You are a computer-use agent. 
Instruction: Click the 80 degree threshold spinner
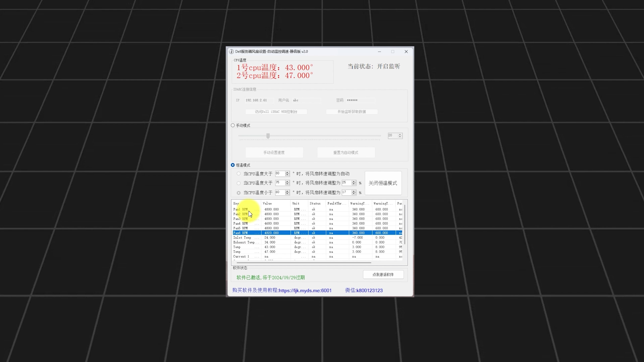coord(282,173)
